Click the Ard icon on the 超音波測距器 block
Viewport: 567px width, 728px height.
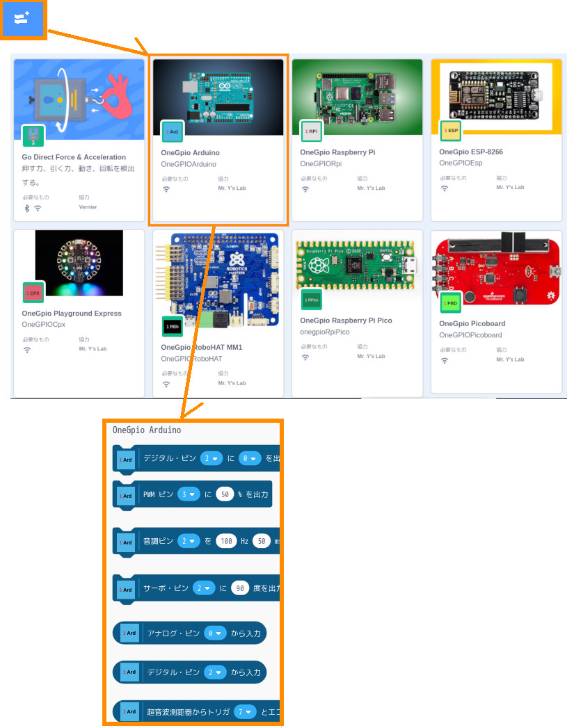pos(129,711)
